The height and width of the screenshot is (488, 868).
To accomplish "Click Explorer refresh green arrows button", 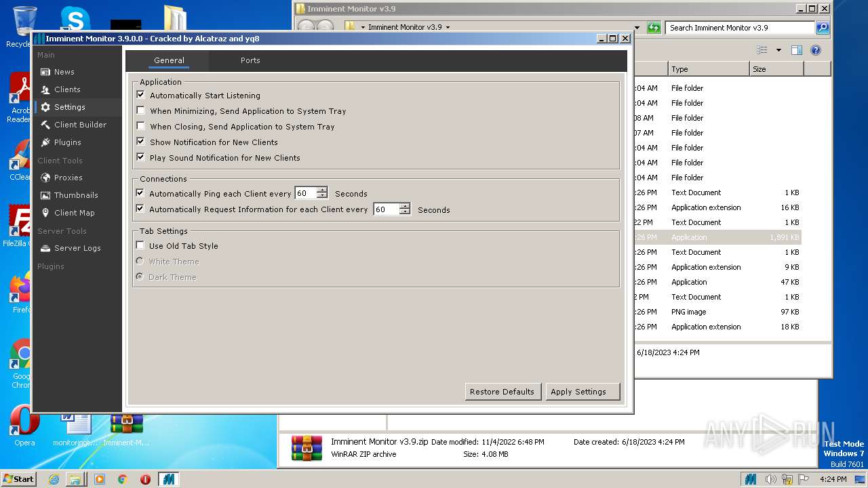I will click(x=654, y=28).
